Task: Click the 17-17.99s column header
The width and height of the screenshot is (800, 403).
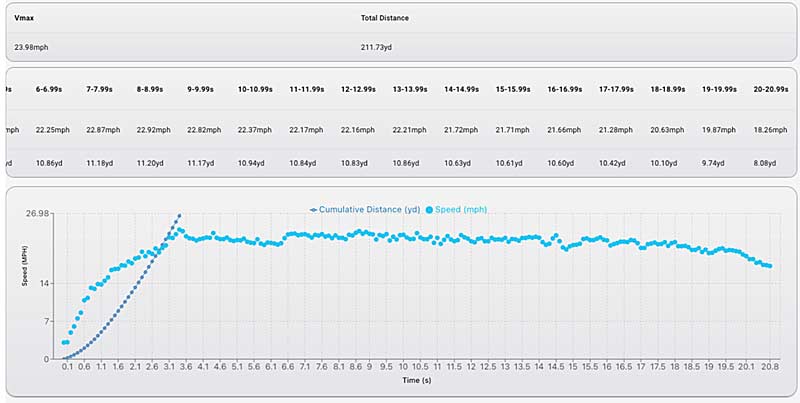Action: point(616,89)
